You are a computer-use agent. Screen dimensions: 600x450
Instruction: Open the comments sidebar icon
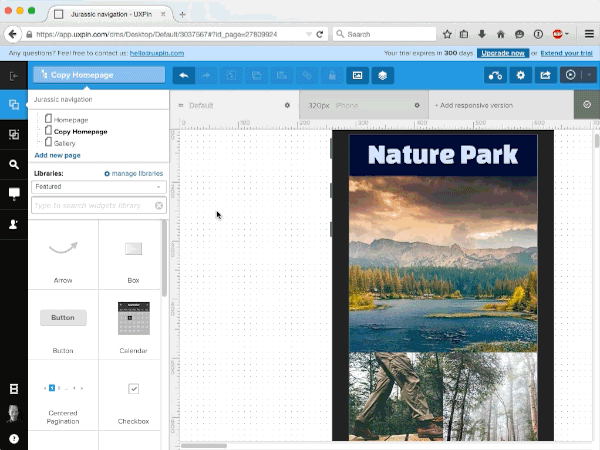(x=14, y=194)
